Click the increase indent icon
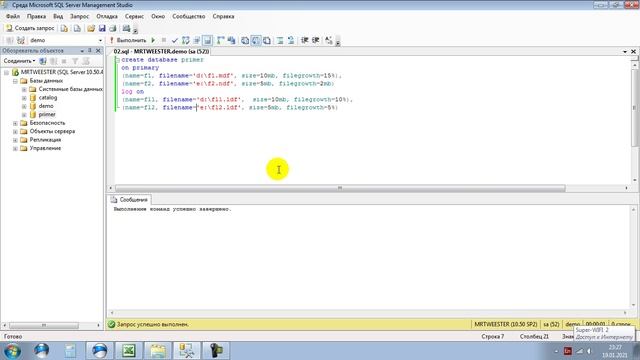The width and height of the screenshot is (640, 360). click(316, 40)
